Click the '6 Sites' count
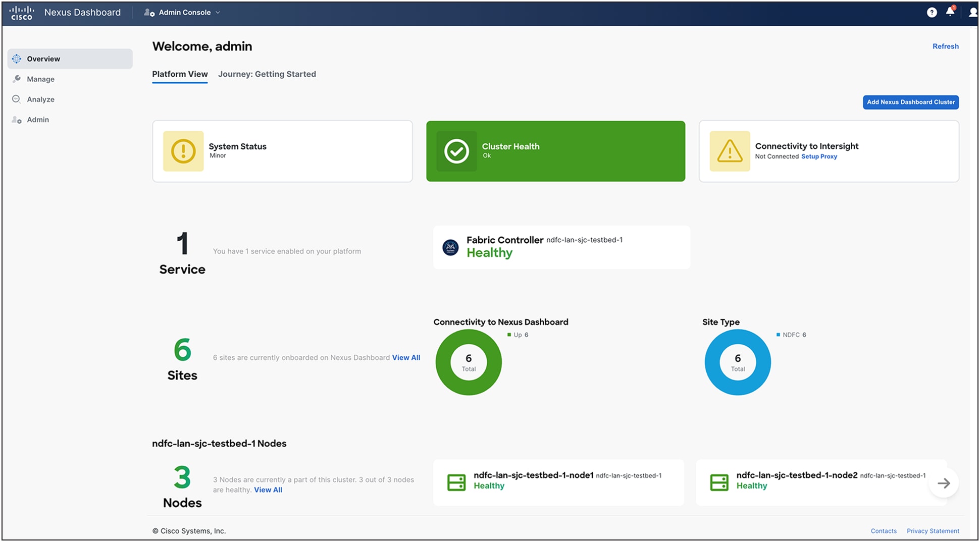 182,359
